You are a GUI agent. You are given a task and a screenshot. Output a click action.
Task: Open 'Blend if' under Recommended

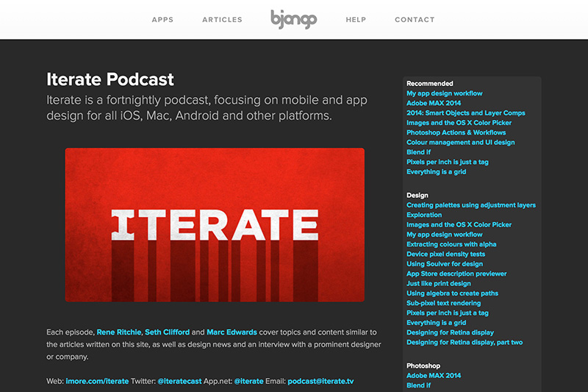[x=418, y=152]
